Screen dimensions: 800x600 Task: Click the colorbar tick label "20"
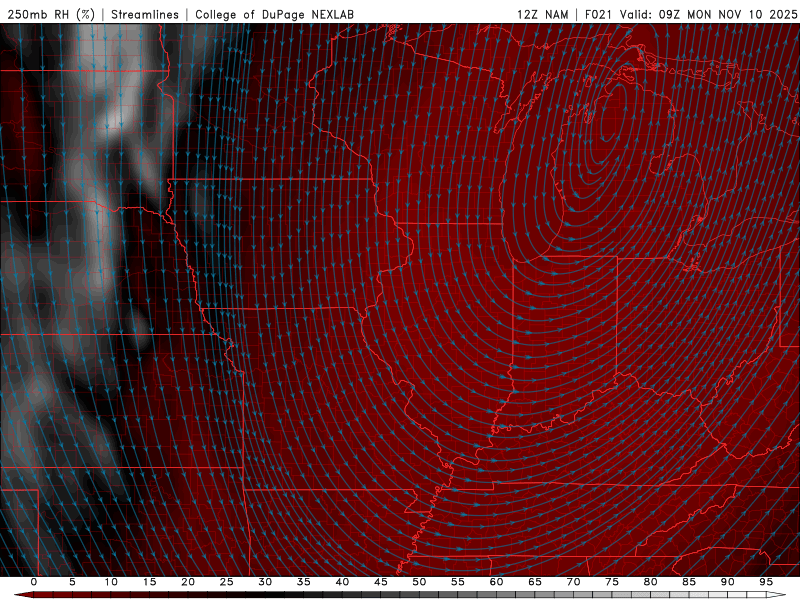pos(188,582)
